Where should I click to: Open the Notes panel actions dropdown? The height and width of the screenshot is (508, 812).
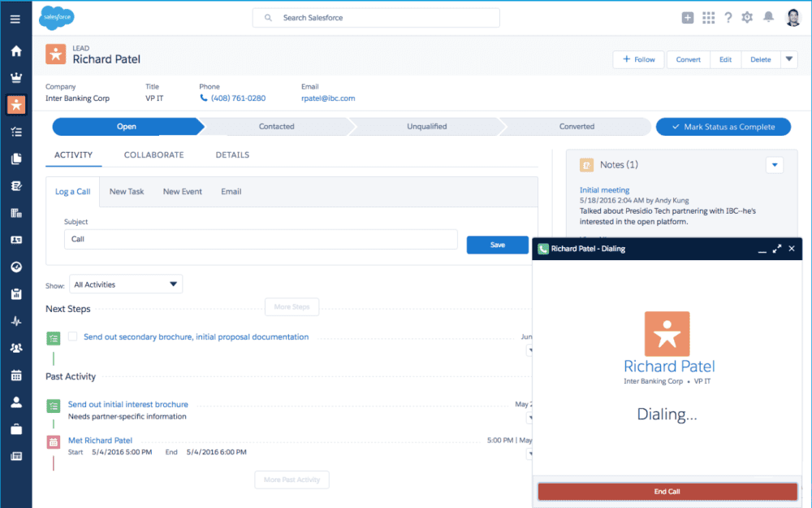774,165
